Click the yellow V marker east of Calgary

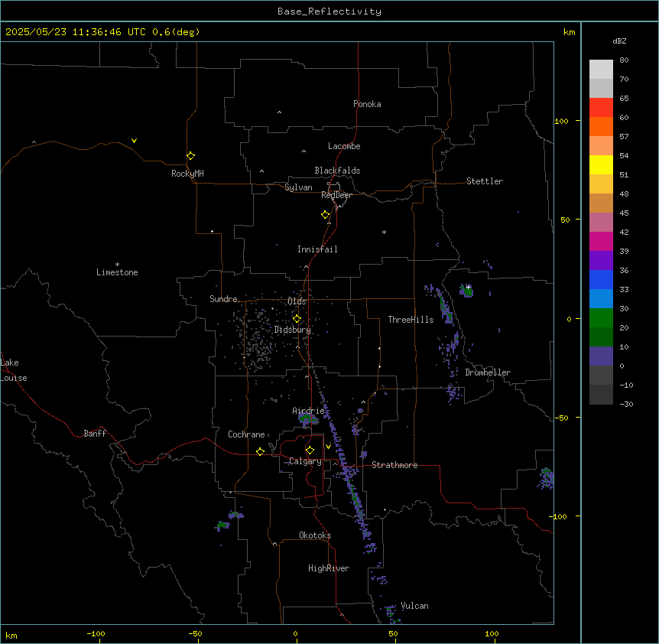pos(328,447)
